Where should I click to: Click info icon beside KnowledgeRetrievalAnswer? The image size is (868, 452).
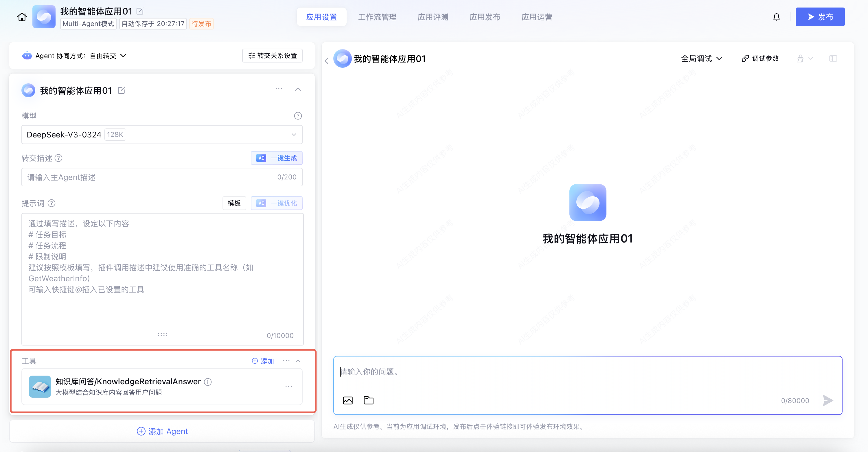pos(208,382)
